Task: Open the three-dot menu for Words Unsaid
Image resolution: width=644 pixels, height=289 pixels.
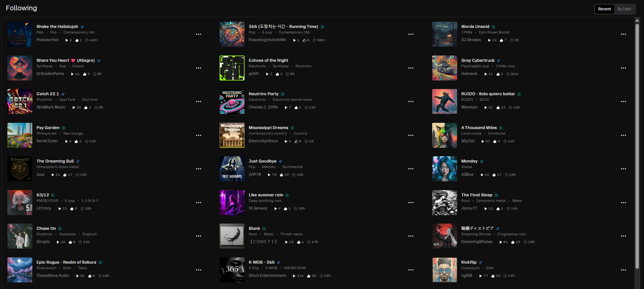Action: point(623,34)
